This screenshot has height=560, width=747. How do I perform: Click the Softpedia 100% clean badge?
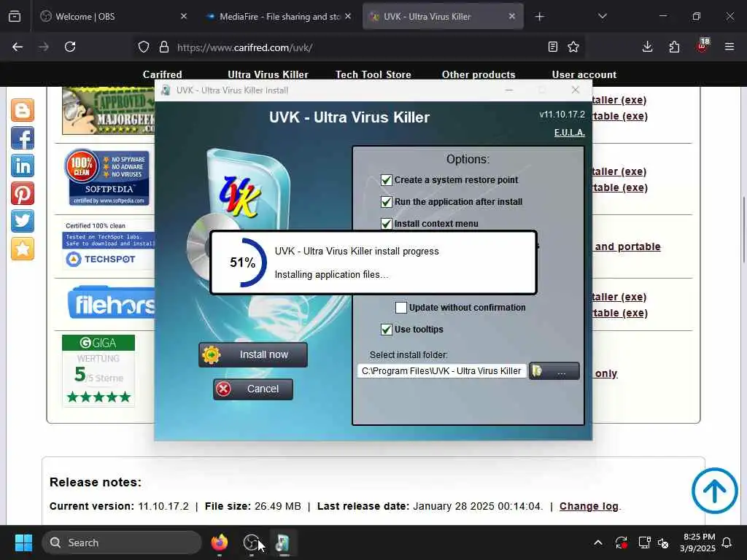coord(107,178)
